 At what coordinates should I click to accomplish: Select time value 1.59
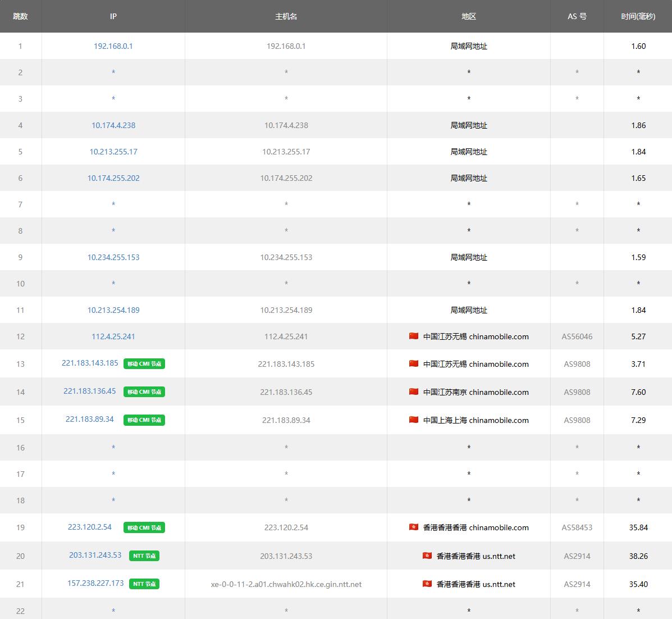click(638, 257)
